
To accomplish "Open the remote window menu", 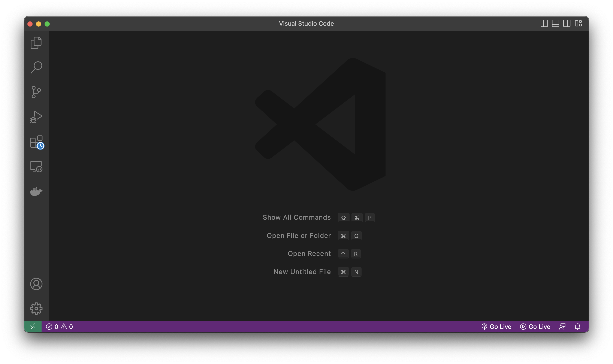I will (33, 327).
